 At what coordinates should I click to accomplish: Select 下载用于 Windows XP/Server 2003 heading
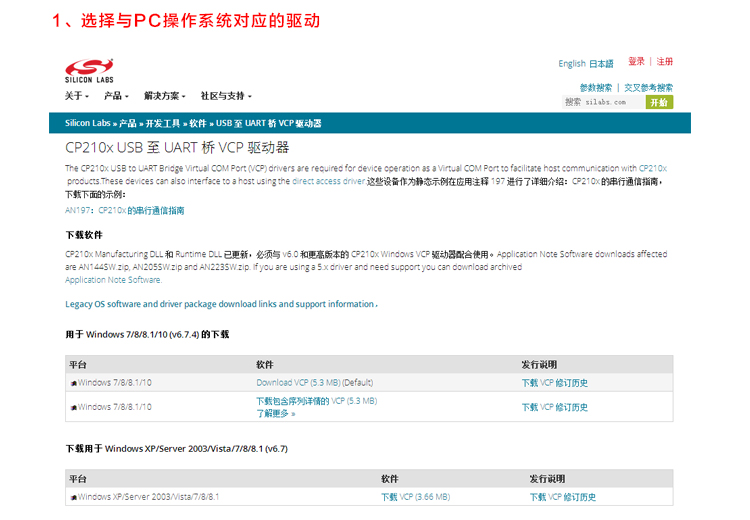pyautogui.click(x=176, y=449)
